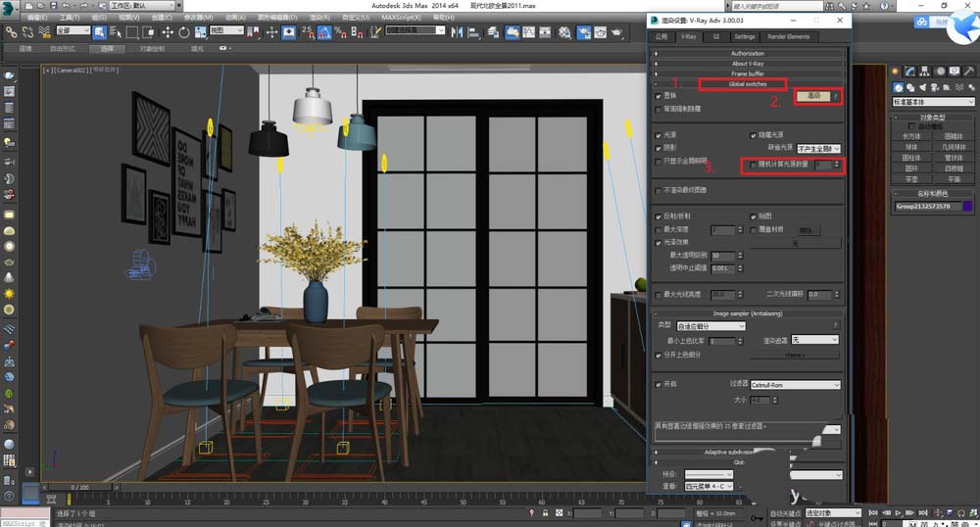
Task: Open the Catmull-Rom filter dropdown
Action: click(x=794, y=385)
